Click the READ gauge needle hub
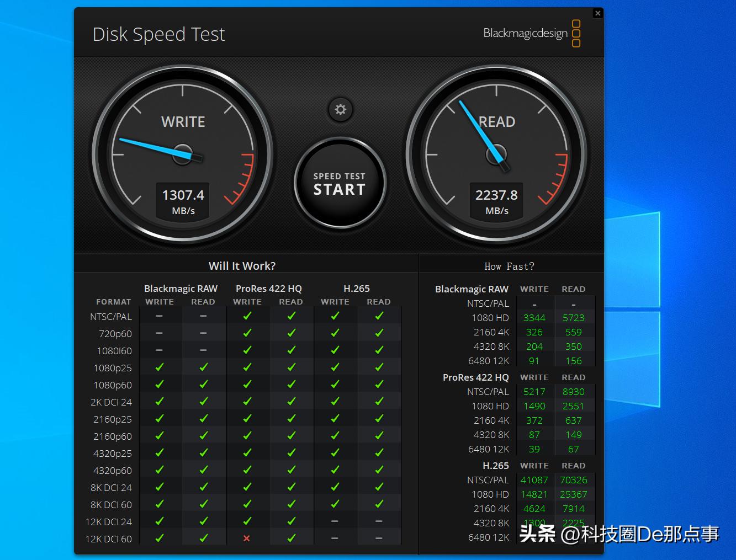 point(496,154)
